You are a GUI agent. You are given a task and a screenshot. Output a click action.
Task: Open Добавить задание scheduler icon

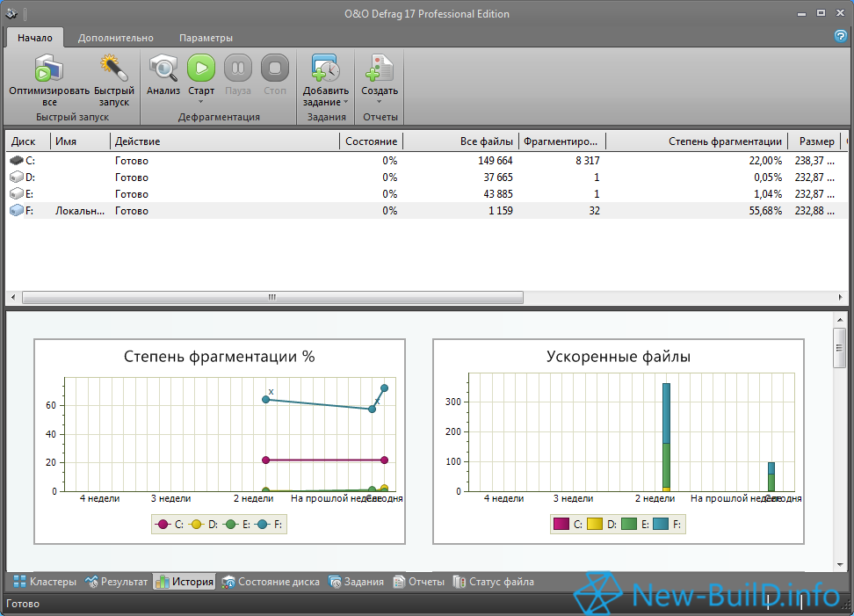pos(326,69)
